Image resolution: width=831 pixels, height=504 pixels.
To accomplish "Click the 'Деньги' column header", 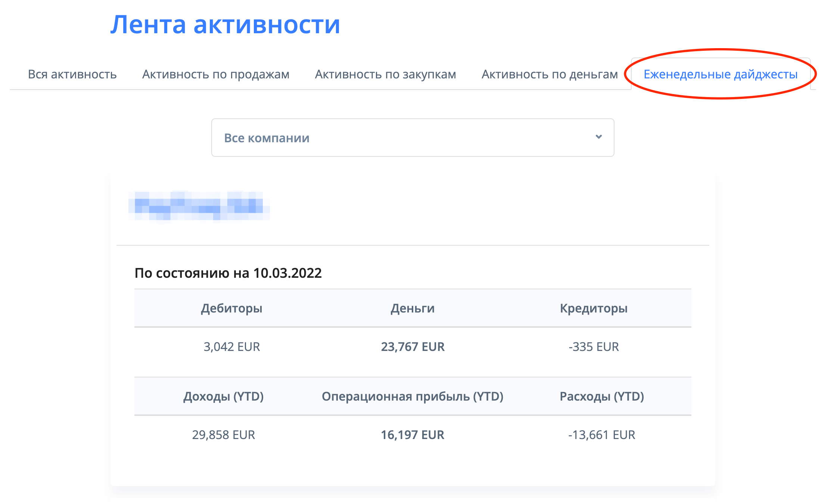I will 413,308.
